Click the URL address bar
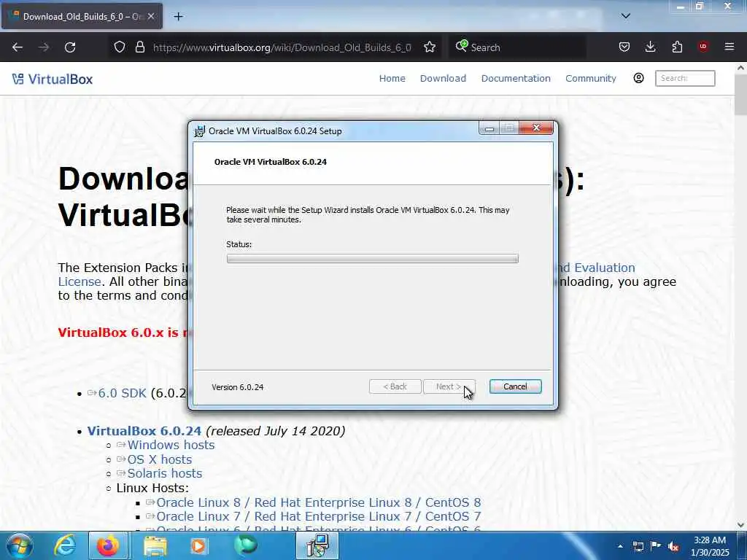The image size is (747, 560). click(x=282, y=47)
